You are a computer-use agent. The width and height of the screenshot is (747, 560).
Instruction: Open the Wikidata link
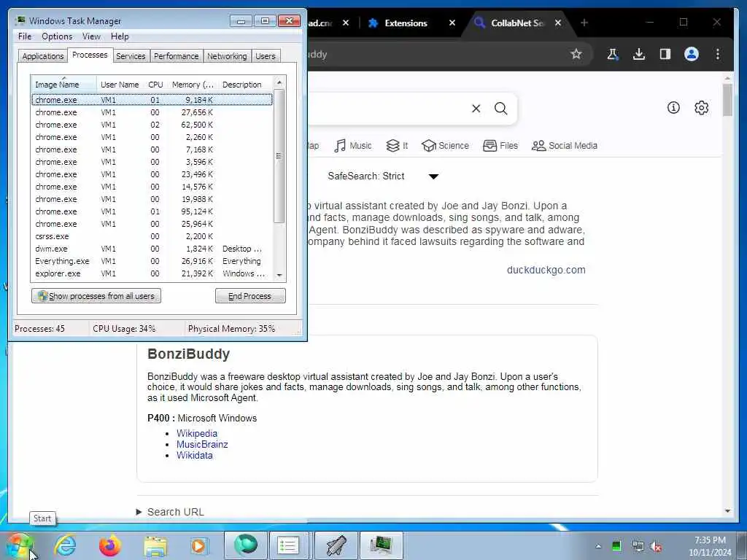pos(194,455)
